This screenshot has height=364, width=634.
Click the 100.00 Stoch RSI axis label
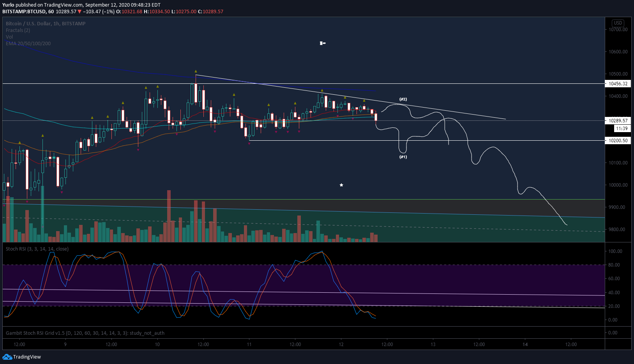(x=615, y=251)
